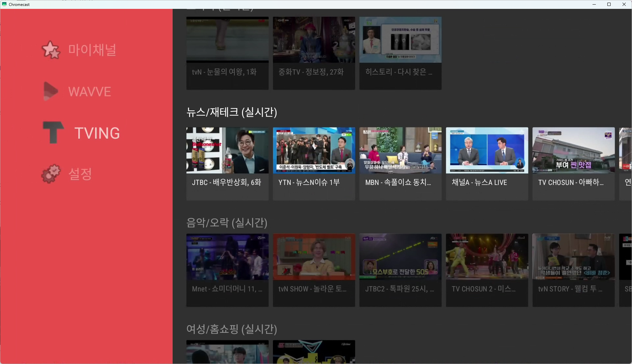Play JTBC 배우반상회 6화 thumbnail
The height and width of the screenshot is (364, 632).
point(227,150)
